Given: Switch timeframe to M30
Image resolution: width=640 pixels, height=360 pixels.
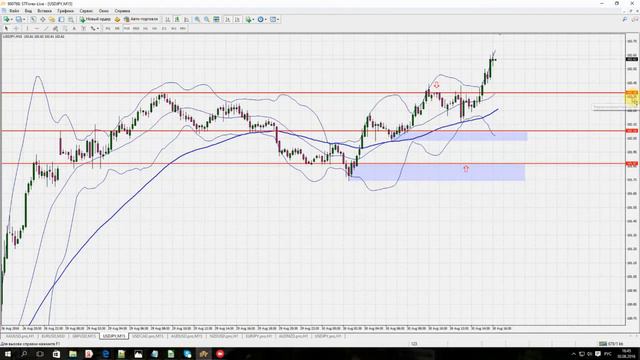Looking at the screenshot, I should pyautogui.click(x=136, y=28).
